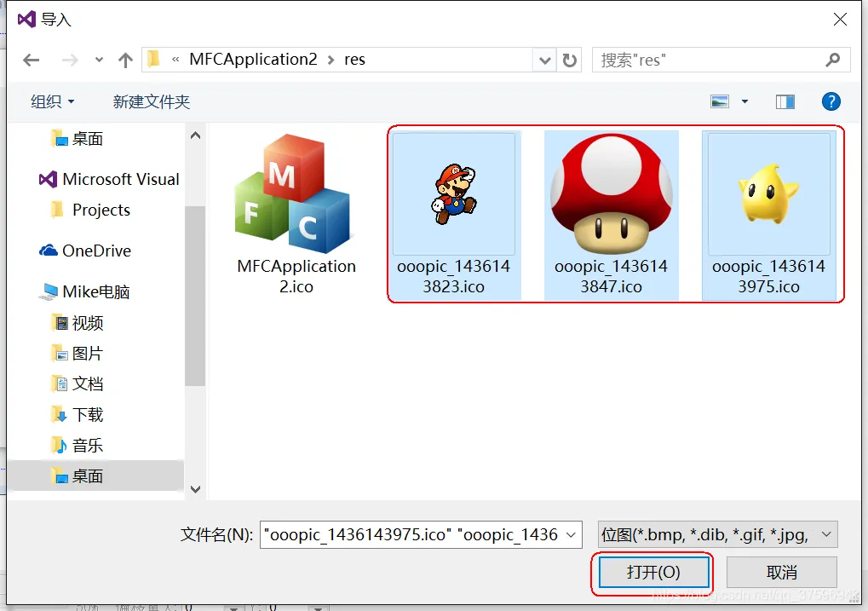This screenshot has height=611, width=868.
Task: Open recent locations dropdown chevron
Action: pos(99,60)
